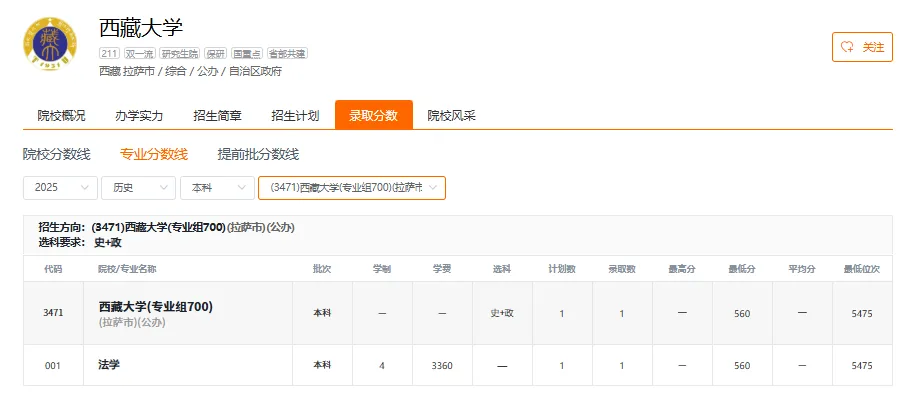Click 学制 value 4 in 法学 row
This screenshot has height=405, width=921.
click(x=382, y=366)
